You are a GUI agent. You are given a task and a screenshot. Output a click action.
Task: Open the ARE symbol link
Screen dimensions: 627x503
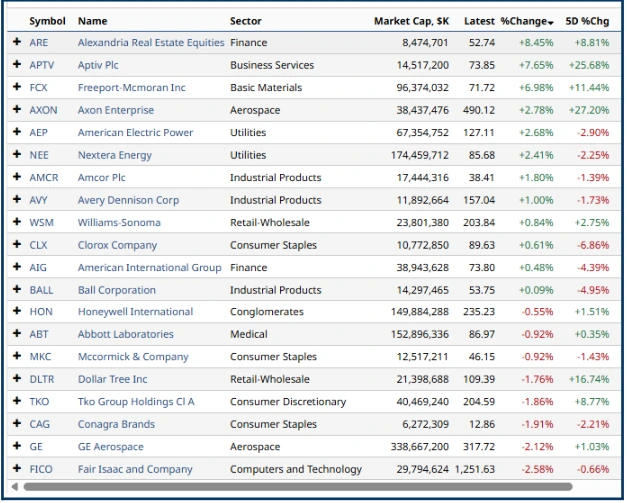(38, 43)
